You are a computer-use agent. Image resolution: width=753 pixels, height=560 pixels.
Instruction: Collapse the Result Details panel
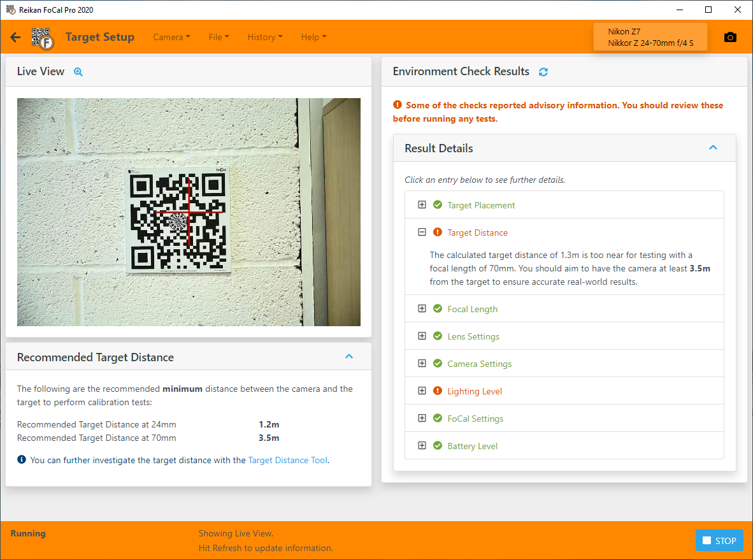coord(713,147)
